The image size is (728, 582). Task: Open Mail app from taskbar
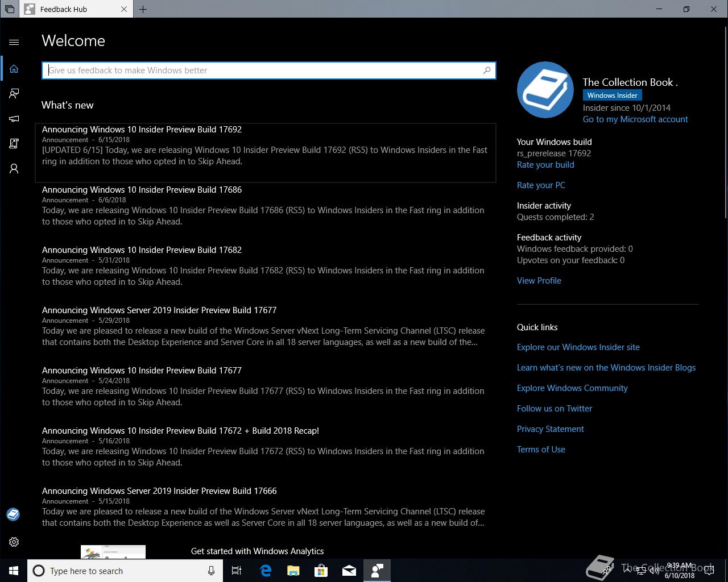(x=349, y=571)
